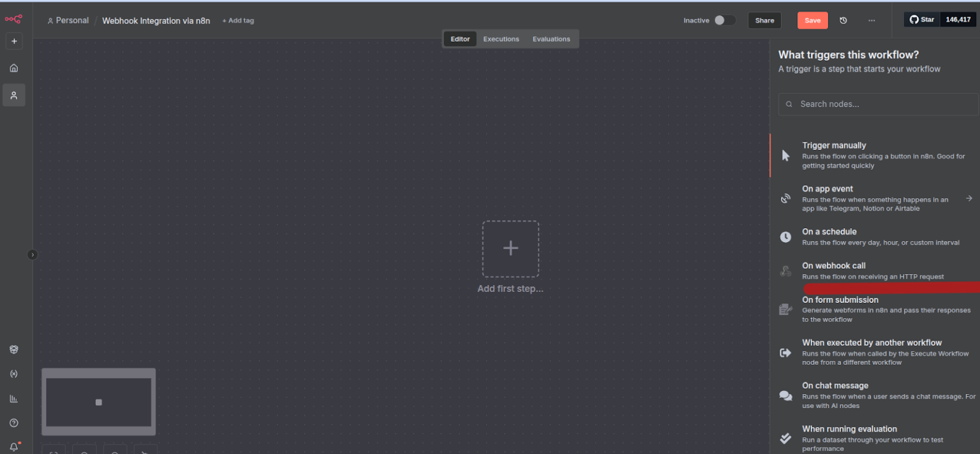
Task: Click the heading What triggers this workflow?
Action: [x=849, y=55]
